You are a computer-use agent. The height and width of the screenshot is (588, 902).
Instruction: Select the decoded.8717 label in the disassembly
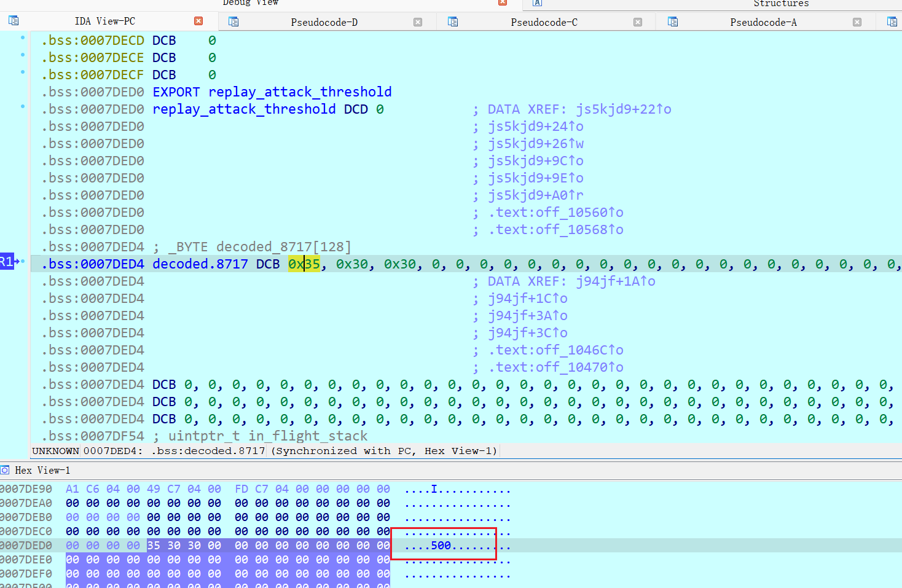(x=200, y=264)
